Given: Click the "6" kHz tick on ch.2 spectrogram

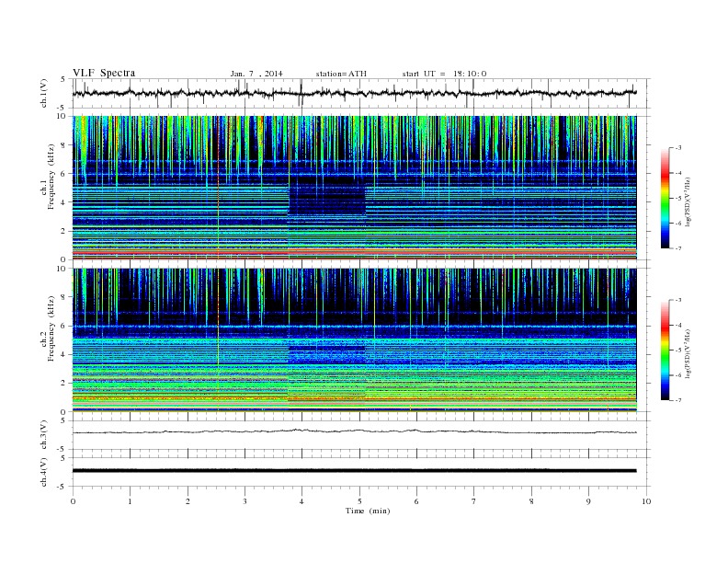Looking at the screenshot, I should [x=63, y=326].
